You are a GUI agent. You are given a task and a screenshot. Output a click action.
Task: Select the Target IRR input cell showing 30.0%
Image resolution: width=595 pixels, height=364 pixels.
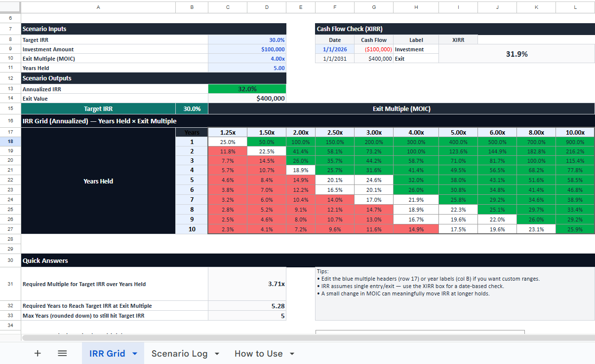click(247, 39)
